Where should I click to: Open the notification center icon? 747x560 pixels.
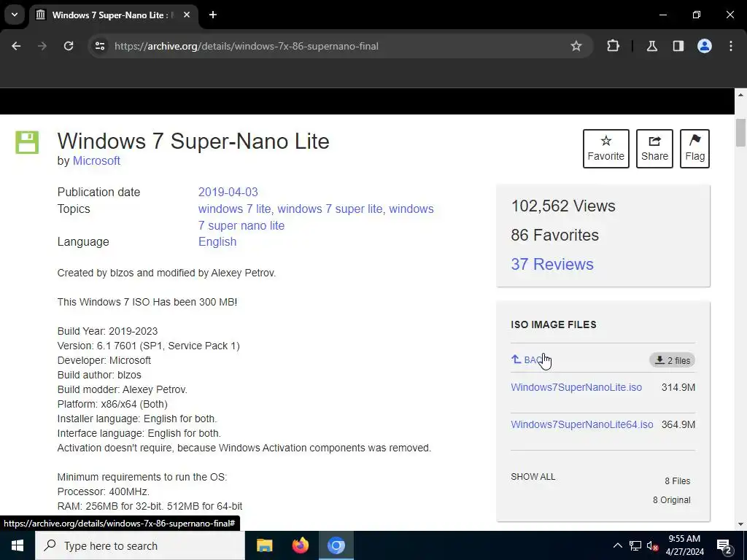click(724, 546)
